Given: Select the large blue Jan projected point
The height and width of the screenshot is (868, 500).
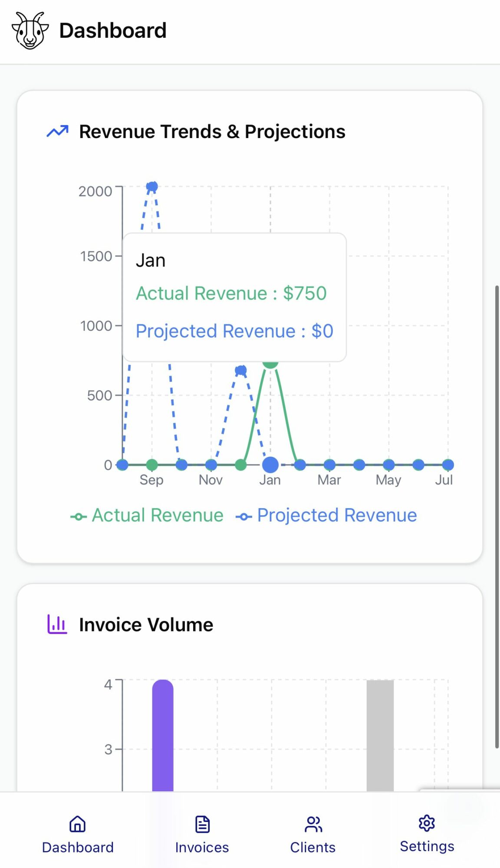Looking at the screenshot, I should point(270,465).
